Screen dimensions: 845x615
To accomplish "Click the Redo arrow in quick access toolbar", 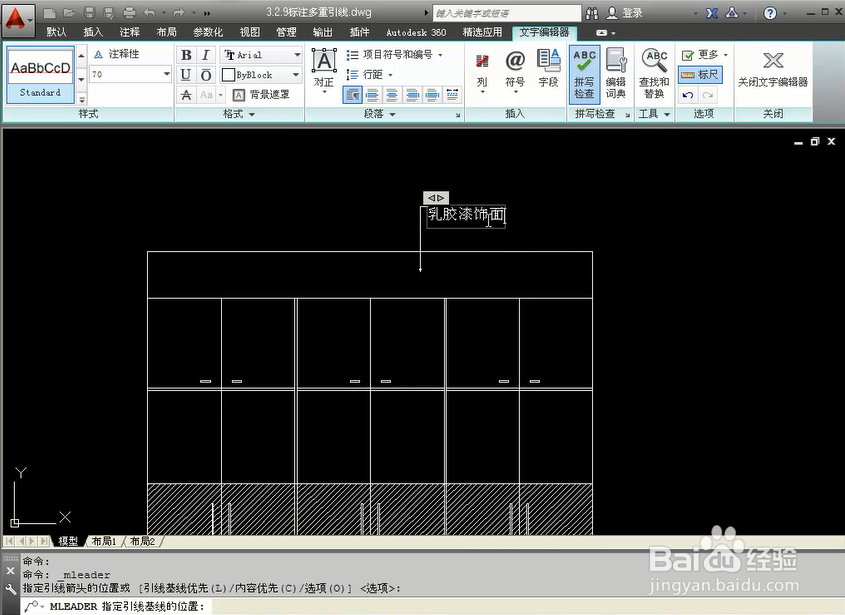I will (179, 12).
